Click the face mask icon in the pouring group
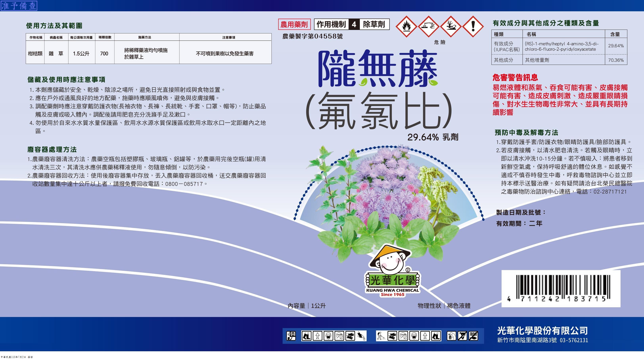Screen dimensions: 644x360 coord(328,336)
